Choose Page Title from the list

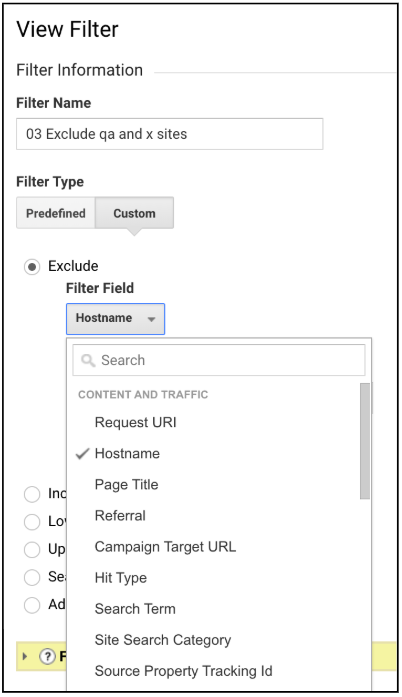click(126, 485)
